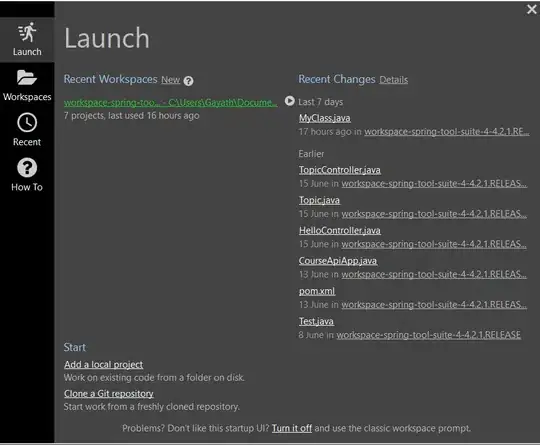Open pom.xml file link

click(x=317, y=291)
